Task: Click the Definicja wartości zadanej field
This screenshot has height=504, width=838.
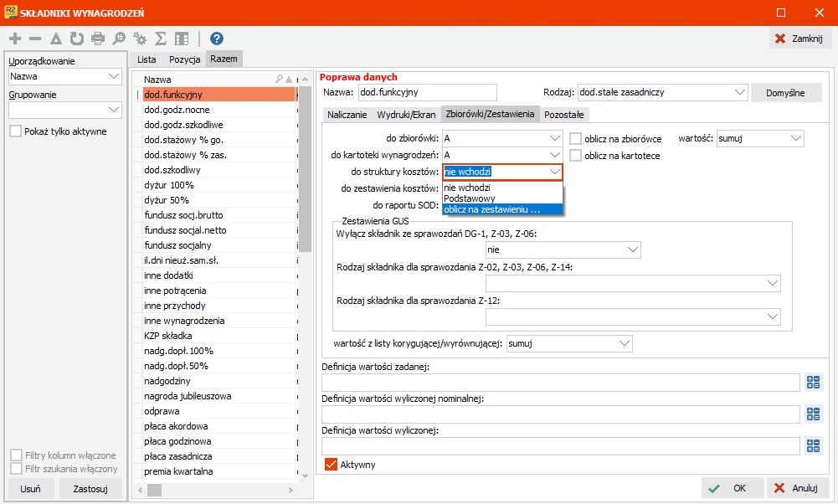Action: point(561,382)
